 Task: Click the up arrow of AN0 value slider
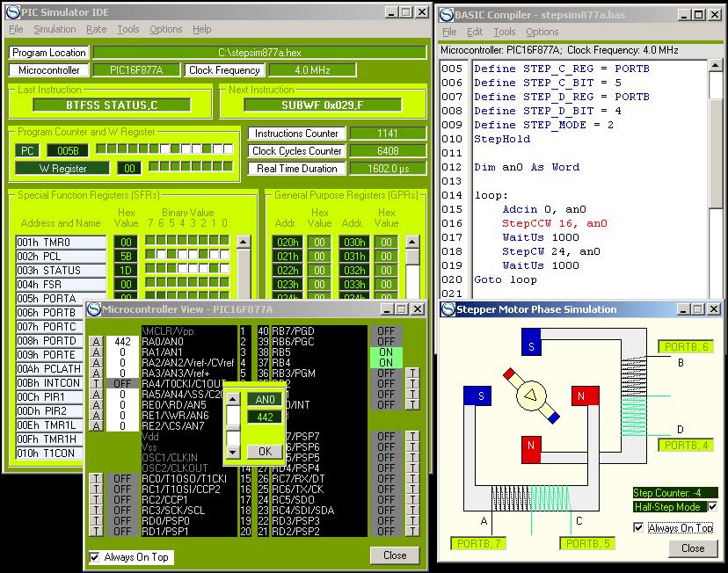233,399
